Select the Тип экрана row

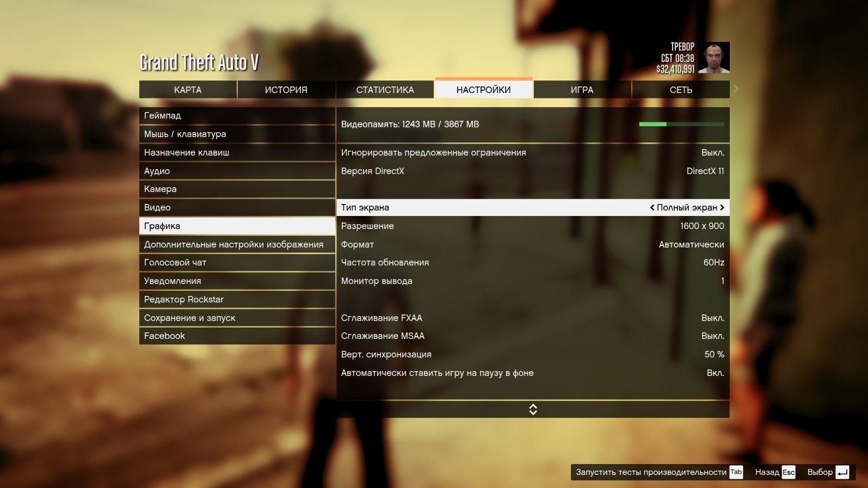click(533, 207)
